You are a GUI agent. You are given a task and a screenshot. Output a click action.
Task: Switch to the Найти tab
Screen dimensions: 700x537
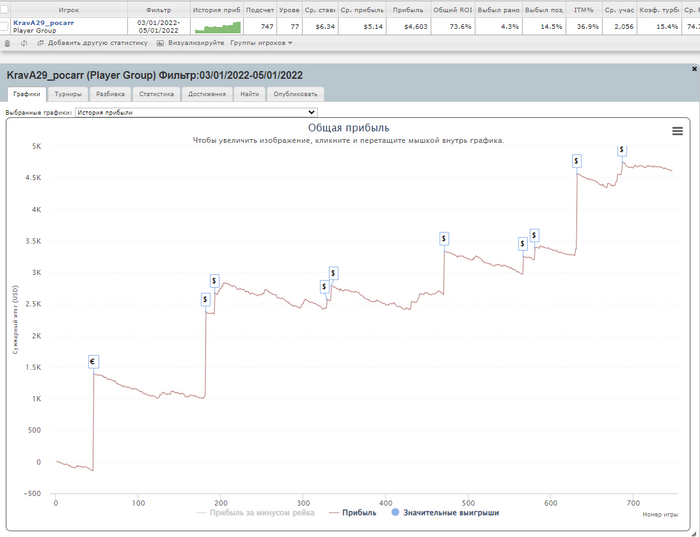(x=250, y=94)
